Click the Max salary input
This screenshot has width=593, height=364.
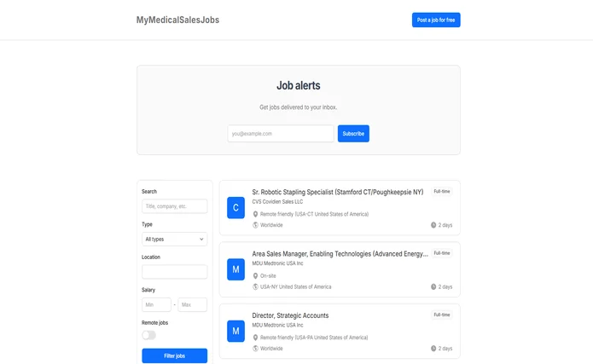[x=192, y=304]
